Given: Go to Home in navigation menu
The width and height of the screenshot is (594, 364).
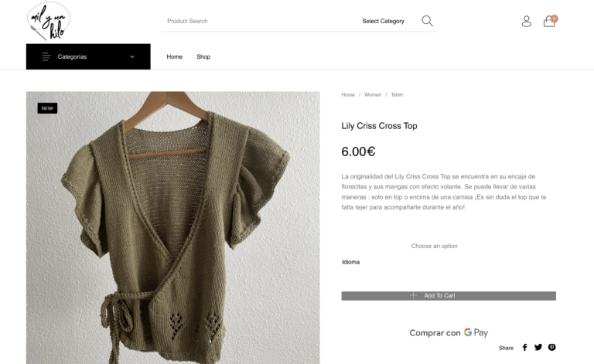Looking at the screenshot, I should tap(175, 56).
